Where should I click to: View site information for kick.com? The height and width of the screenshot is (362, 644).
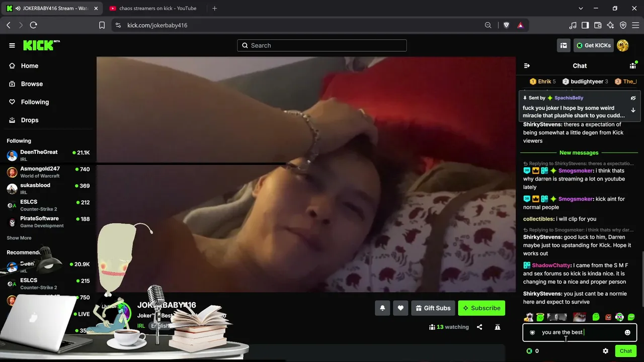pos(118,25)
